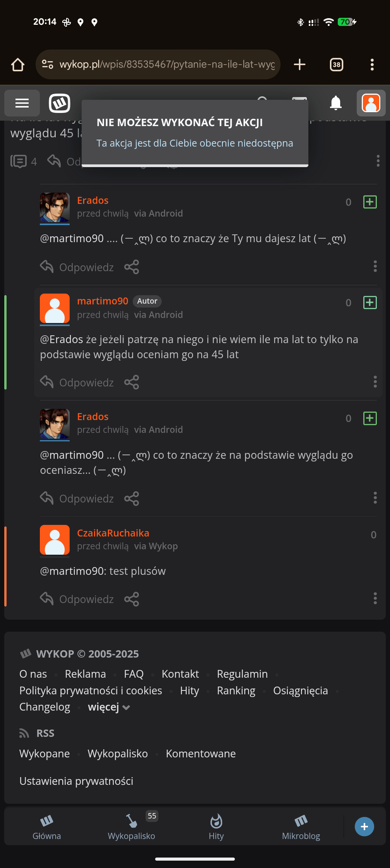The height and width of the screenshot is (868, 390).
Task: Share martimo90's comment
Action: click(132, 382)
